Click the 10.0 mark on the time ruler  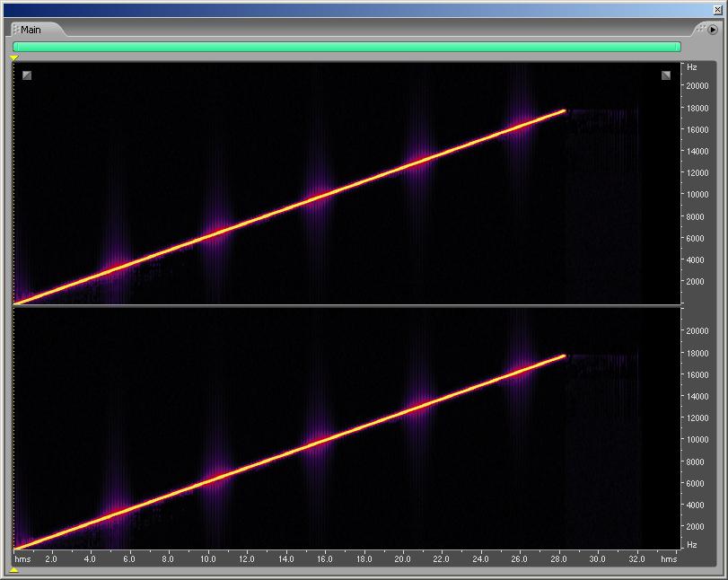207,559
